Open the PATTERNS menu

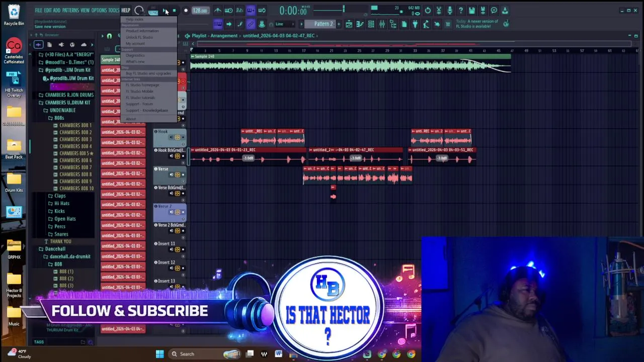70,10
